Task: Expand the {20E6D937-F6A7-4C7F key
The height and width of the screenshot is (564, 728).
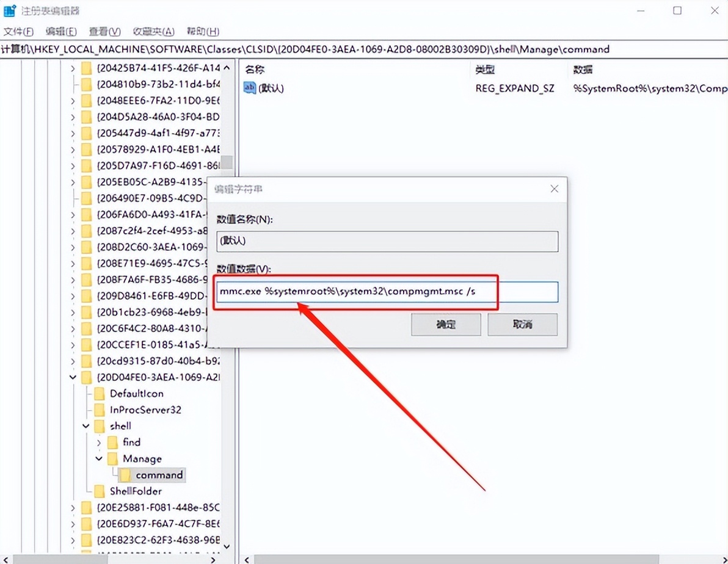Action: [73, 524]
